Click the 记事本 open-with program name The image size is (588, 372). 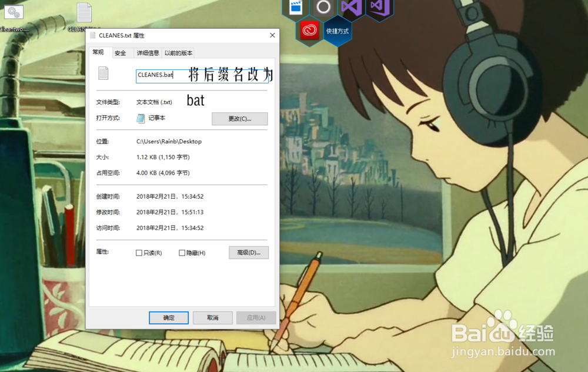157,118
